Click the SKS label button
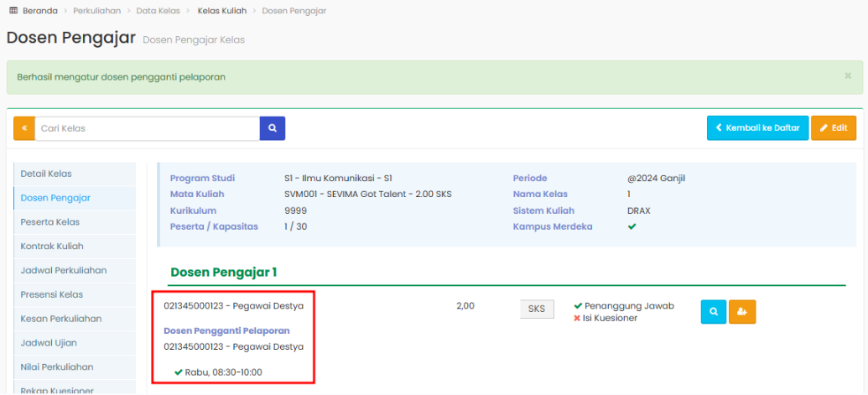 (x=537, y=309)
